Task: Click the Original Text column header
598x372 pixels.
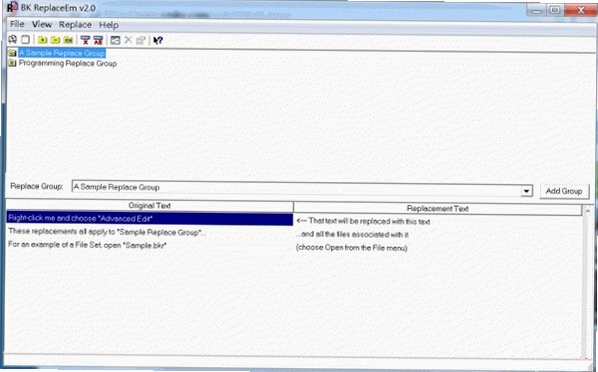Action: [x=150, y=206]
